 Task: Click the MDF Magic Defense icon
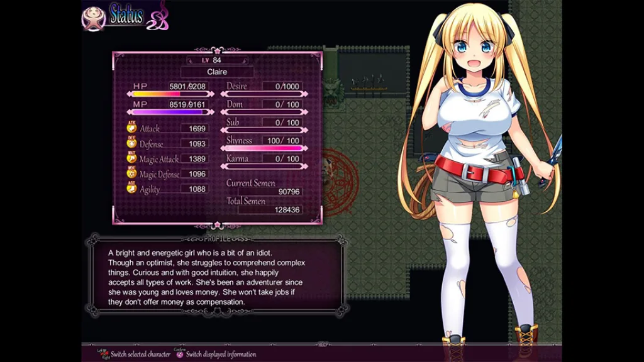coord(131,173)
